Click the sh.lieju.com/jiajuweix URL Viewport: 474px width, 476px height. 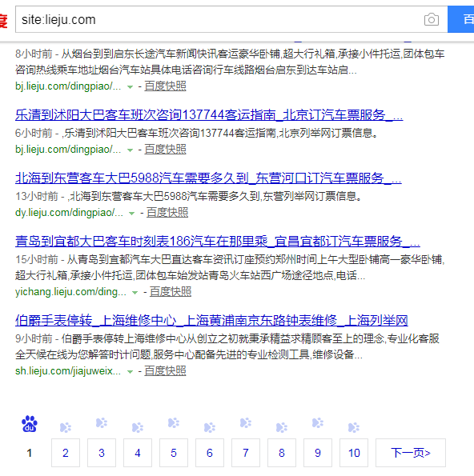[68, 370]
